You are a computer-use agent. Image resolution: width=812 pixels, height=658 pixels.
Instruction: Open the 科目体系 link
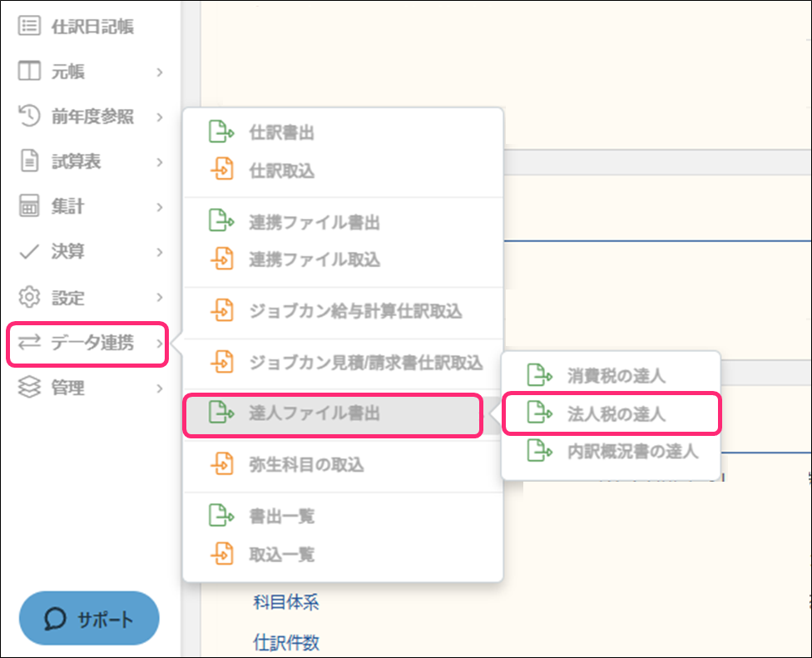click(286, 602)
